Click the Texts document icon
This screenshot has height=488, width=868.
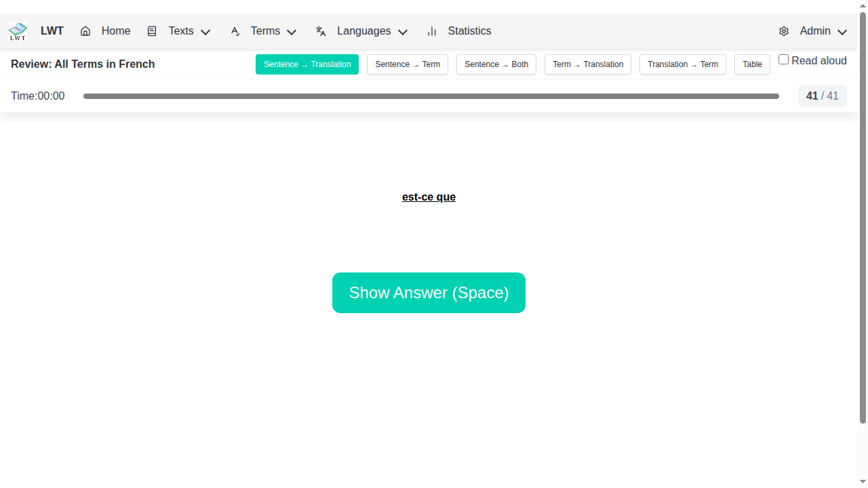point(152,31)
